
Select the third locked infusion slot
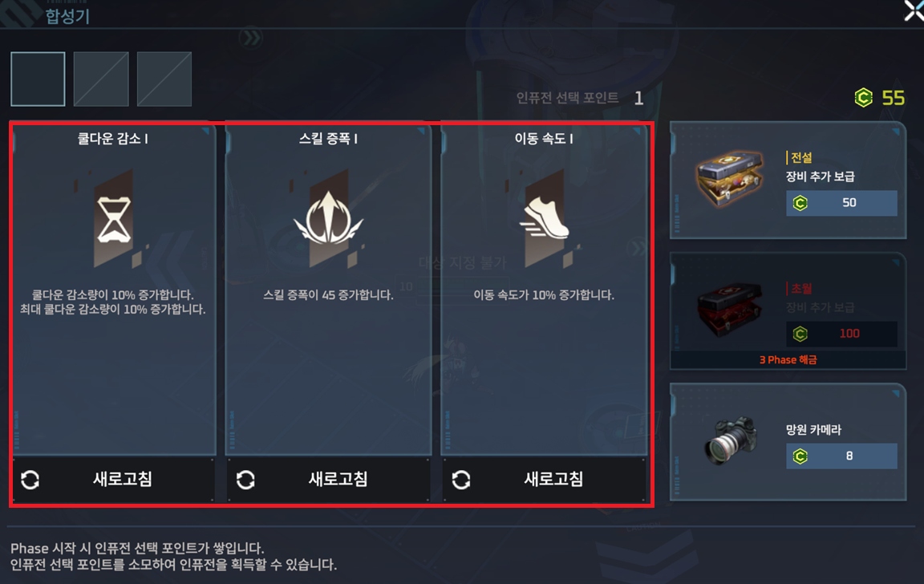(164, 79)
